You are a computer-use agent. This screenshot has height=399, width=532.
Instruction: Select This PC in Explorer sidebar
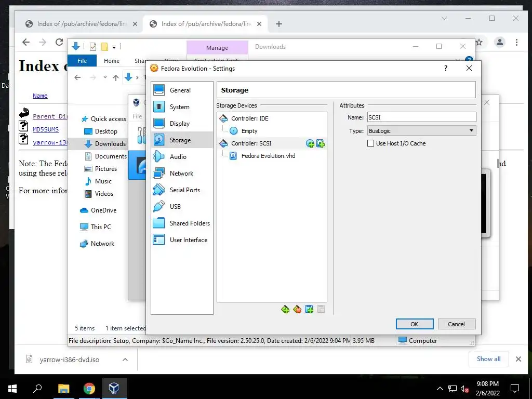point(96,227)
